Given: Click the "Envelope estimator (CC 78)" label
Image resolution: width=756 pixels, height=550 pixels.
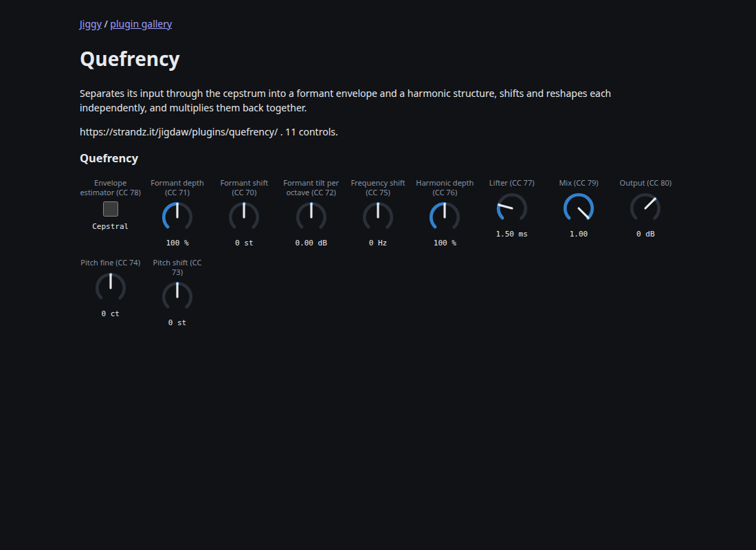Looking at the screenshot, I should click(111, 188).
